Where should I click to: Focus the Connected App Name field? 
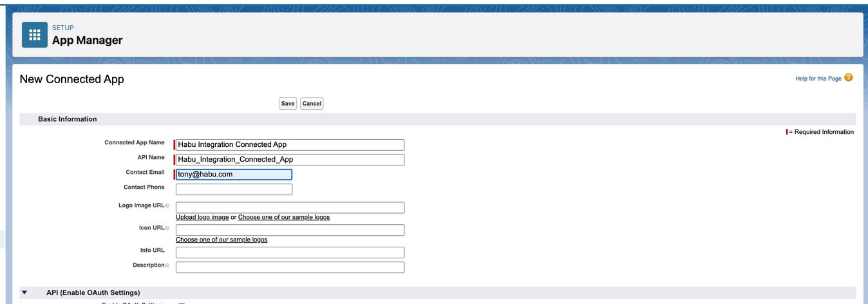click(290, 145)
